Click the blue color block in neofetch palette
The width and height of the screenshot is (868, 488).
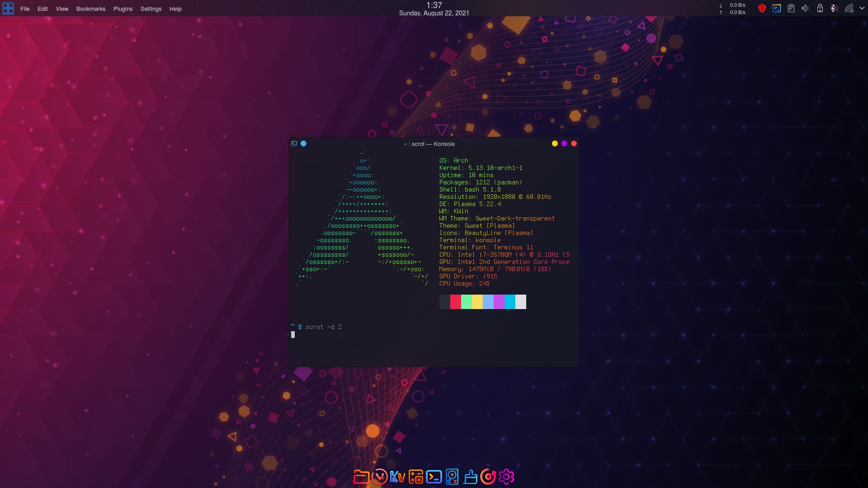point(488,302)
